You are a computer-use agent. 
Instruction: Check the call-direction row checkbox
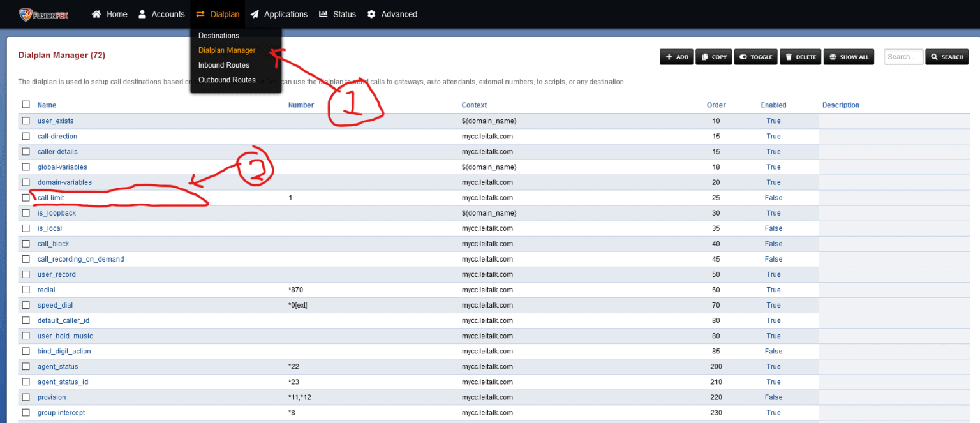coord(26,137)
